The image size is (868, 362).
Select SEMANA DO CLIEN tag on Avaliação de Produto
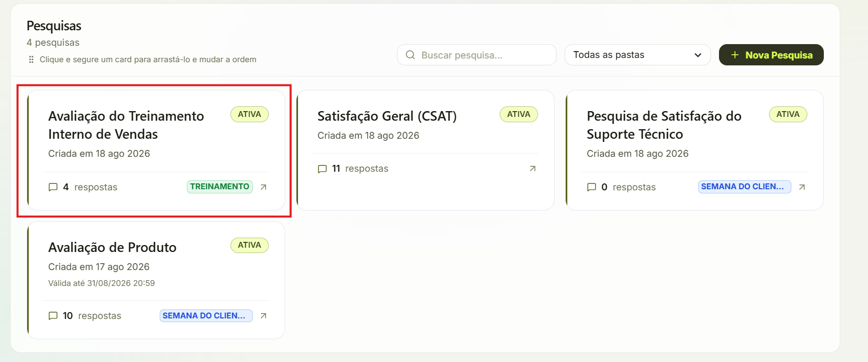(x=206, y=316)
